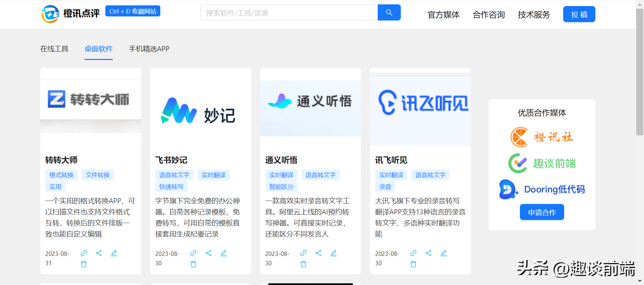Open the 趣谈前端 partner media logo
This screenshot has width=644, height=285.
542,163
